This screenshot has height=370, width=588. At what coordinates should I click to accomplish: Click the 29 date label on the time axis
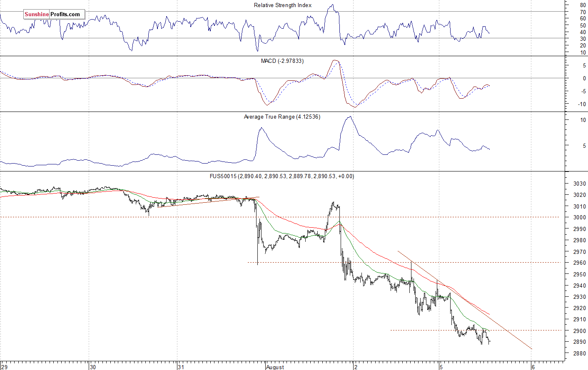4,367
